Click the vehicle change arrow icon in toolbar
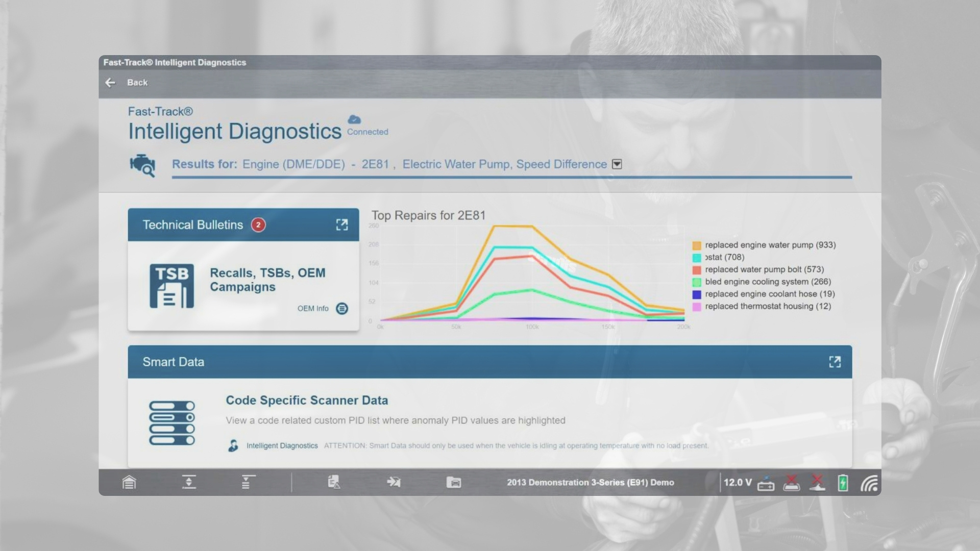Screen dimensions: 980x551 coord(394,482)
